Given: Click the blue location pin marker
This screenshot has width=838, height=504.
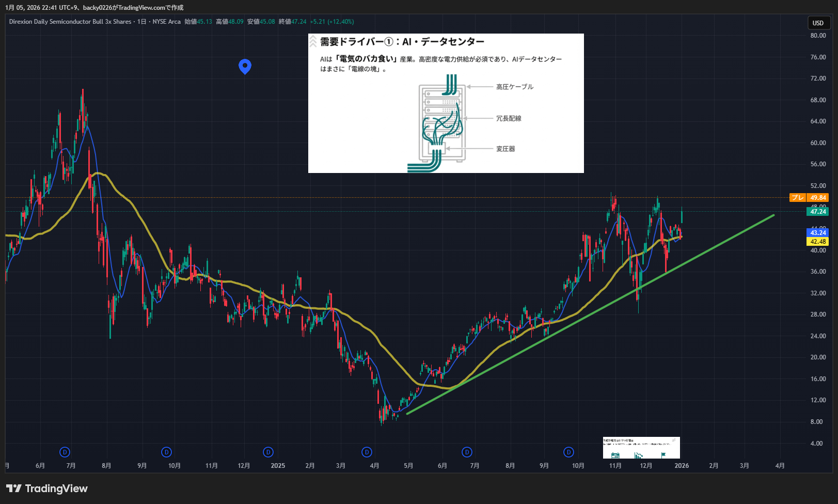Looking at the screenshot, I should pos(245,66).
